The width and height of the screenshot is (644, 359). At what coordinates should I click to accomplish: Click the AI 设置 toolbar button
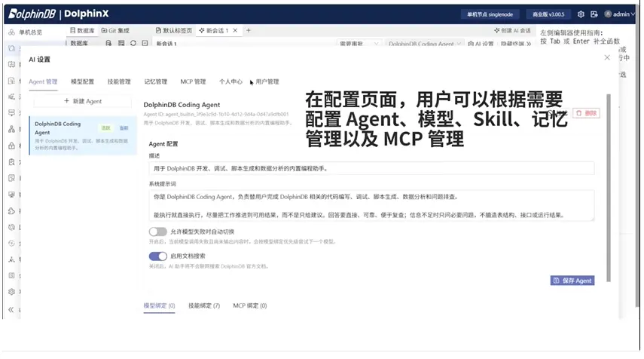[x=481, y=44]
